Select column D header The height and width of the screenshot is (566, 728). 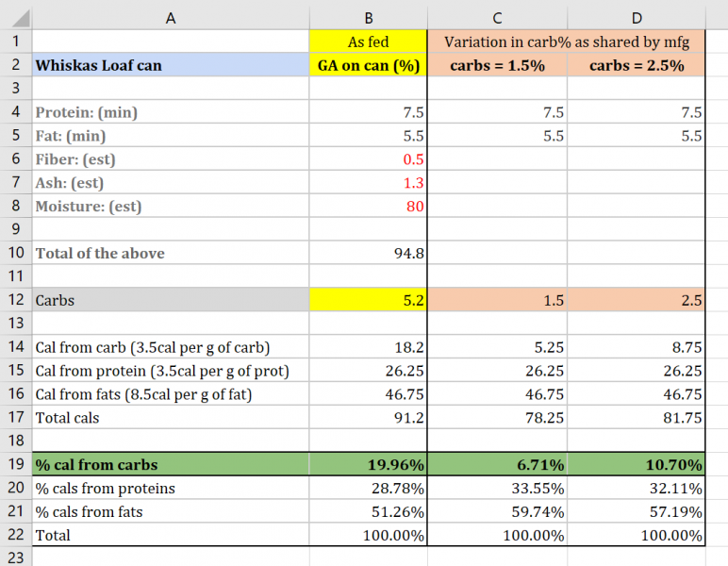coord(637,16)
